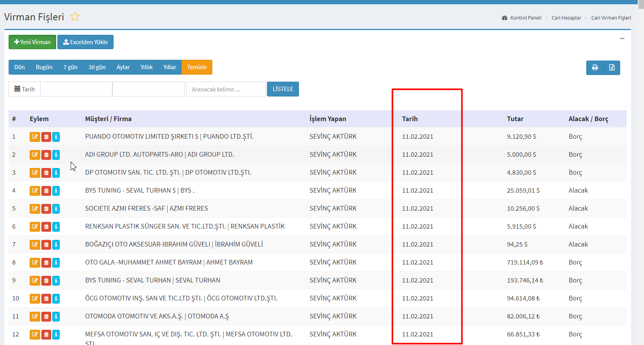Export list with the Excel file icon
The width and height of the screenshot is (644, 345).
click(x=612, y=68)
